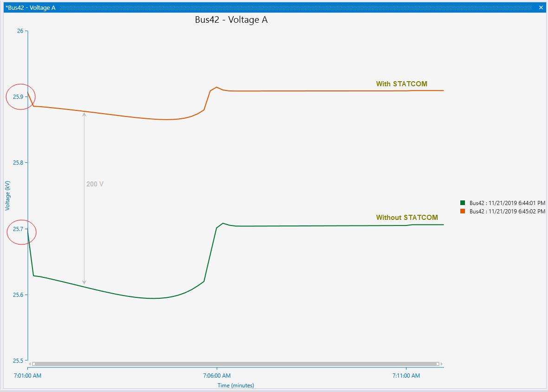Click the red circle around the 25.7 tick
This screenshot has height=392, width=548.
[x=21, y=232]
